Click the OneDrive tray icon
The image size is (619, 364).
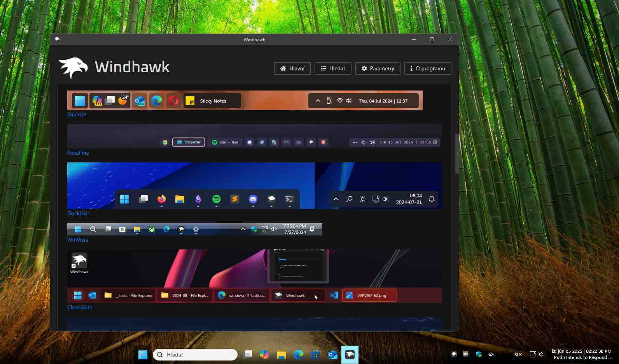pos(491,354)
